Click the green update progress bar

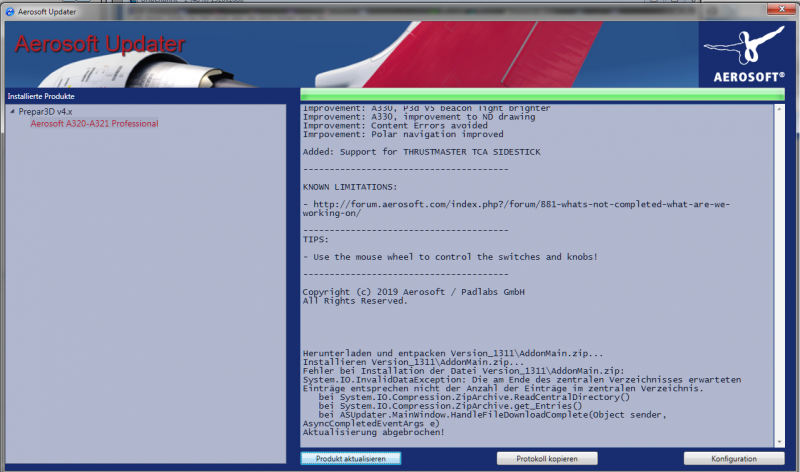tap(542, 94)
